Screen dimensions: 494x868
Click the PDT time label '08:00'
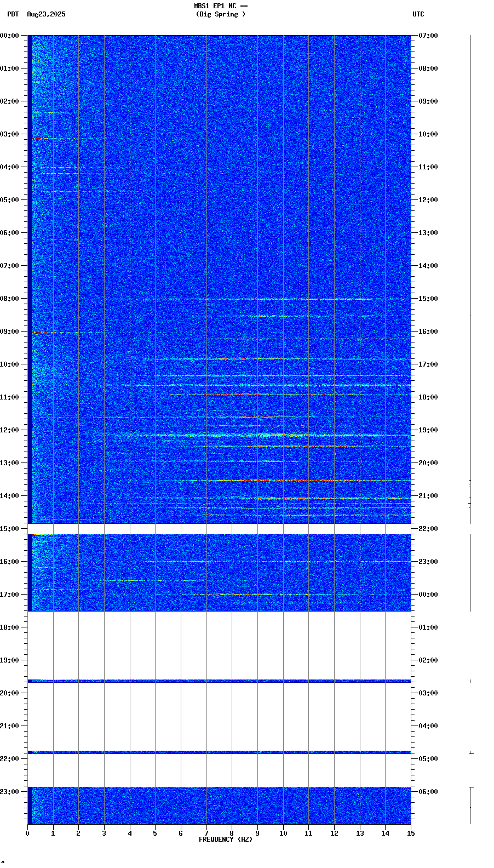9,299
